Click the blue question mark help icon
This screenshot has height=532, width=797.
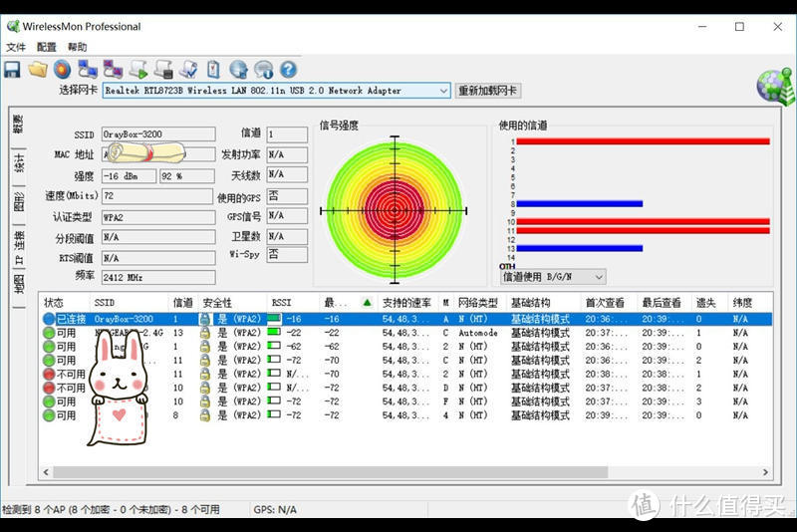tap(288, 70)
